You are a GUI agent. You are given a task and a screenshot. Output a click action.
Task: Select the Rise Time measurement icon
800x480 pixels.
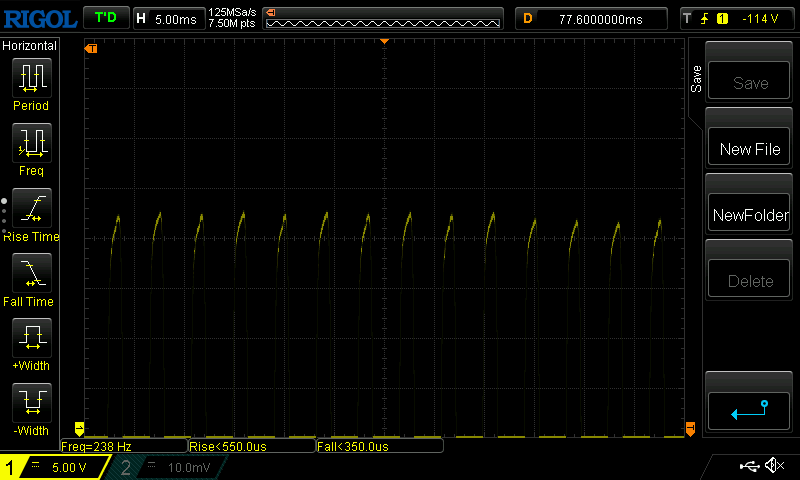(32, 208)
